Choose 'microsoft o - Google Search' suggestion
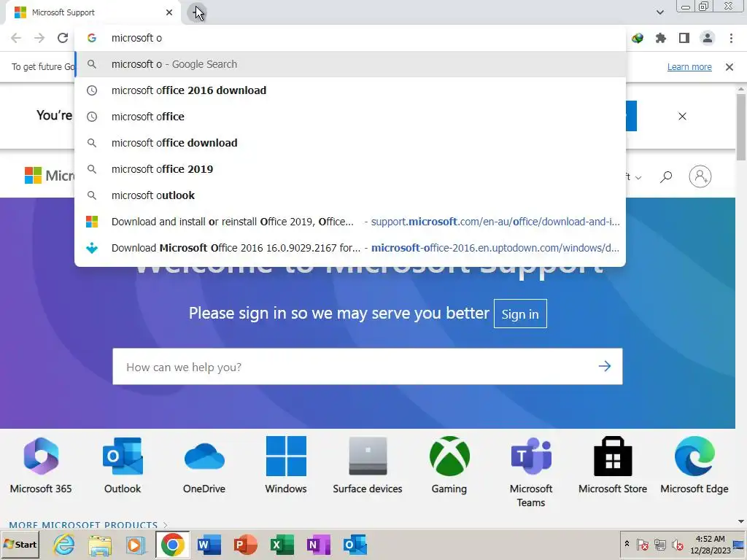The width and height of the screenshot is (747, 560). (350, 64)
